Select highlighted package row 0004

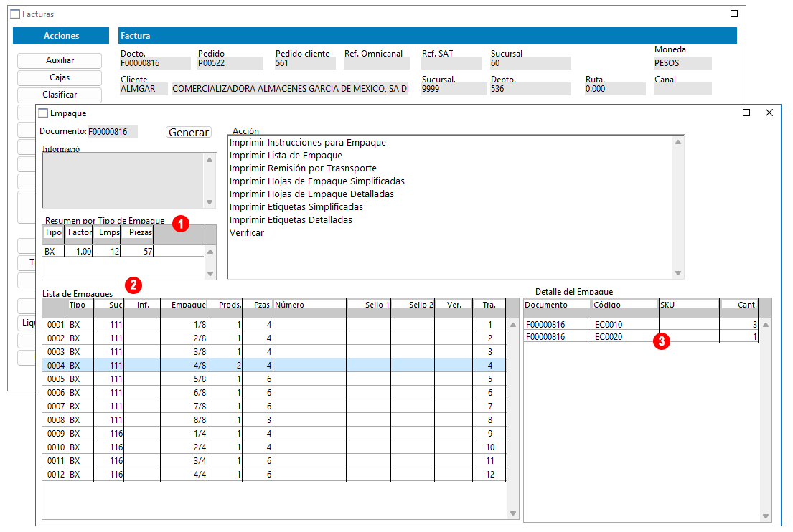[273, 365]
